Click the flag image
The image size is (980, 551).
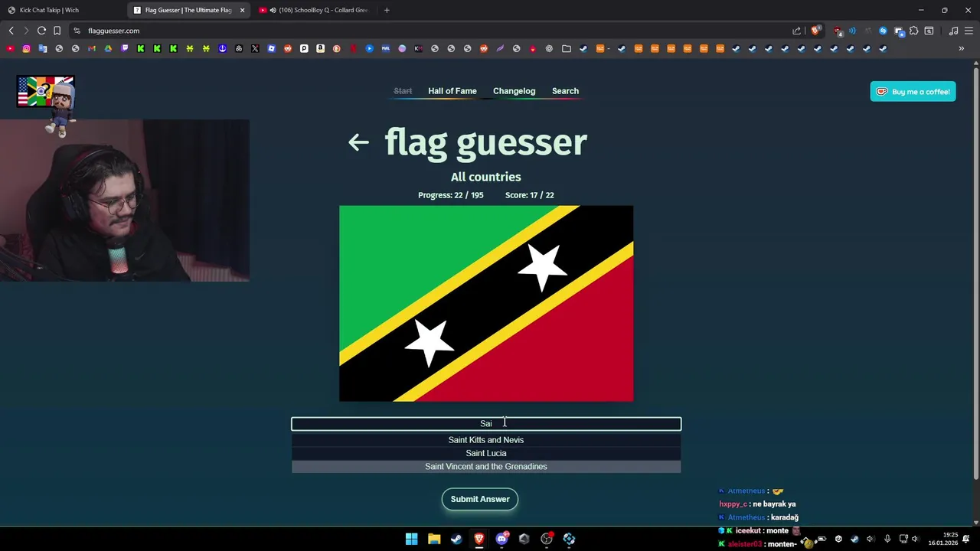click(486, 303)
